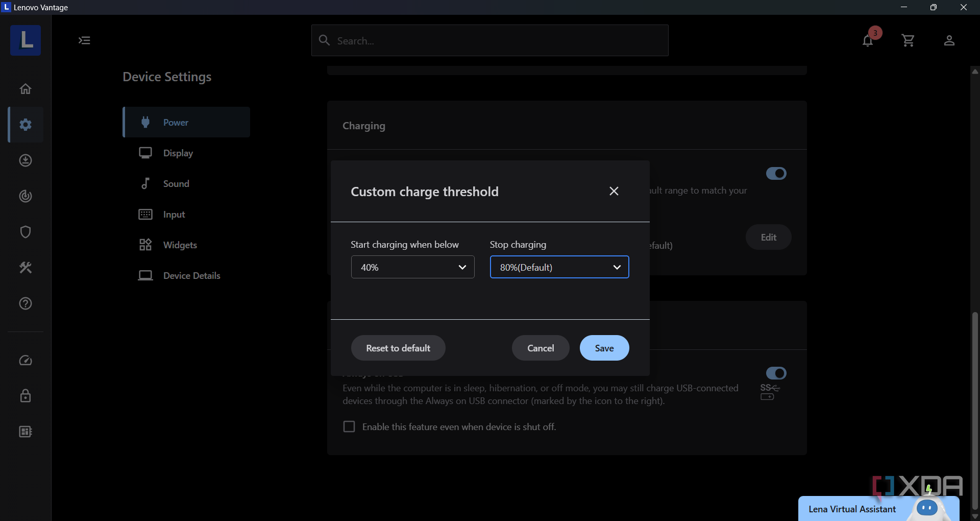Open the tools wrench icon
Viewport: 980px width, 521px height.
pos(26,268)
